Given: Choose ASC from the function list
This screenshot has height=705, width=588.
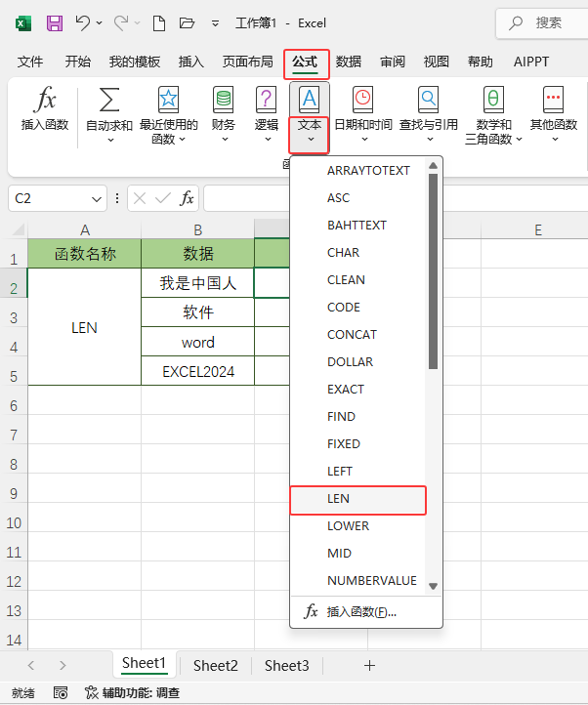Looking at the screenshot, I should [358, 198].
